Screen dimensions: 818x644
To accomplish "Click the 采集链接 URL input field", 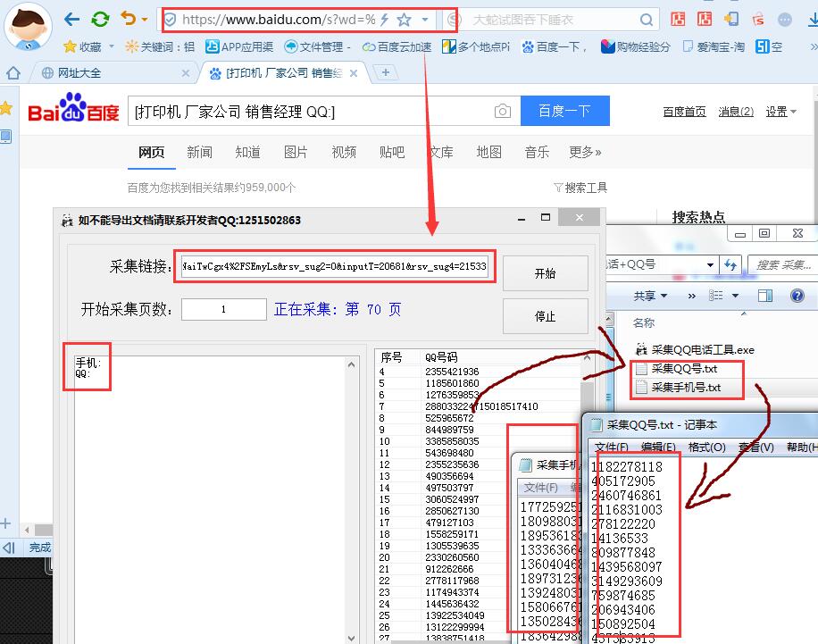I will pos(334,266).
